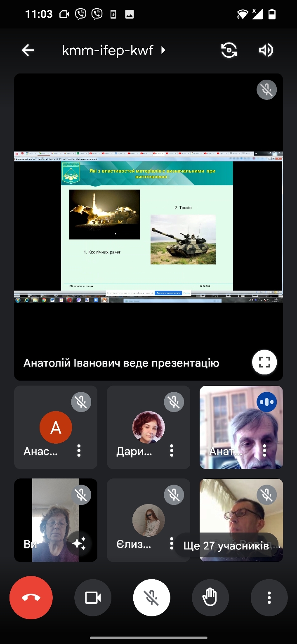The height and width of the screenshot is (644, 297).
Task: Tap the speaker audio output icon
Action: pyautogui.click(x=266, y=50)
